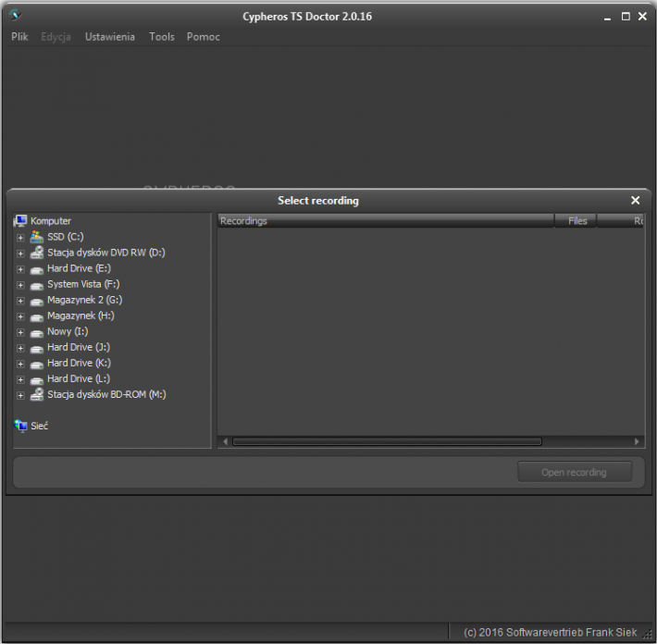Open the Ustawienia menu
Viewport: 657px width, 644px height.
click(110, 37)
